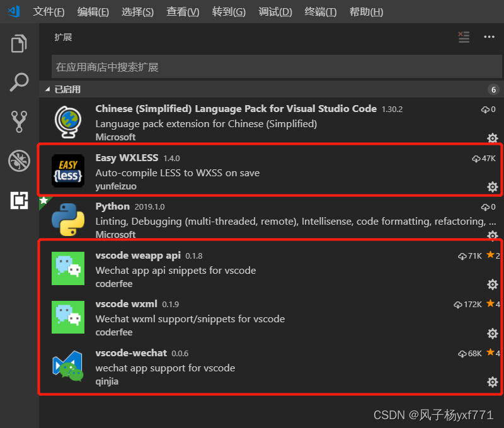Viewport: 504px width, 428px height.
Task: Open the Debug view bug icon
Action: coord(19,160)
